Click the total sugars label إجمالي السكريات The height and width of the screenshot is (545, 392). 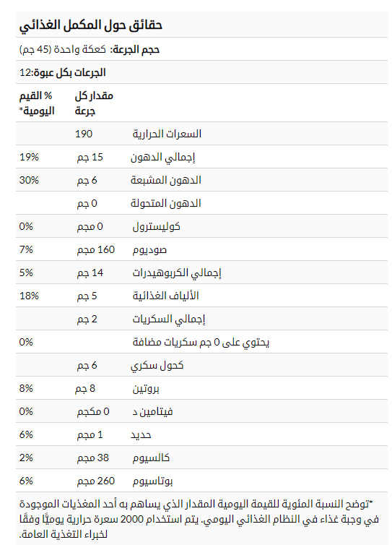(x=169, y=319)
